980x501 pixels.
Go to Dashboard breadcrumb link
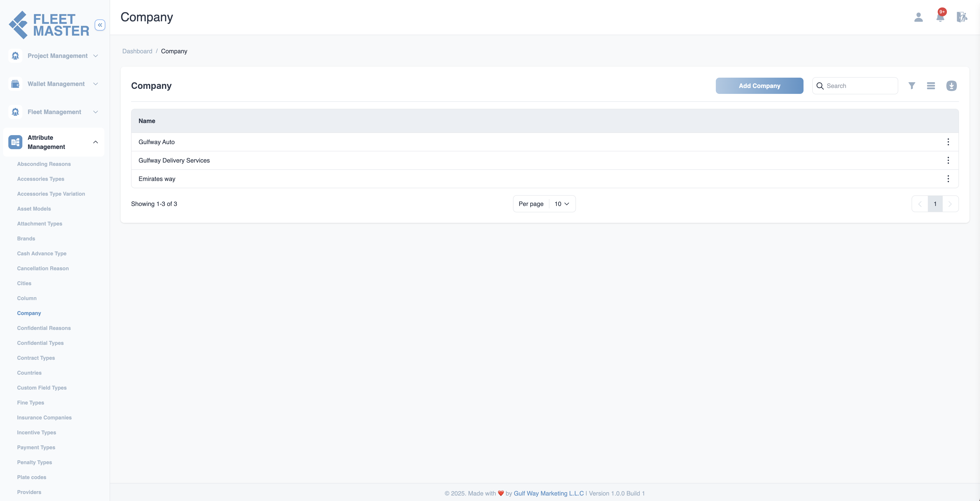(137, 51)
